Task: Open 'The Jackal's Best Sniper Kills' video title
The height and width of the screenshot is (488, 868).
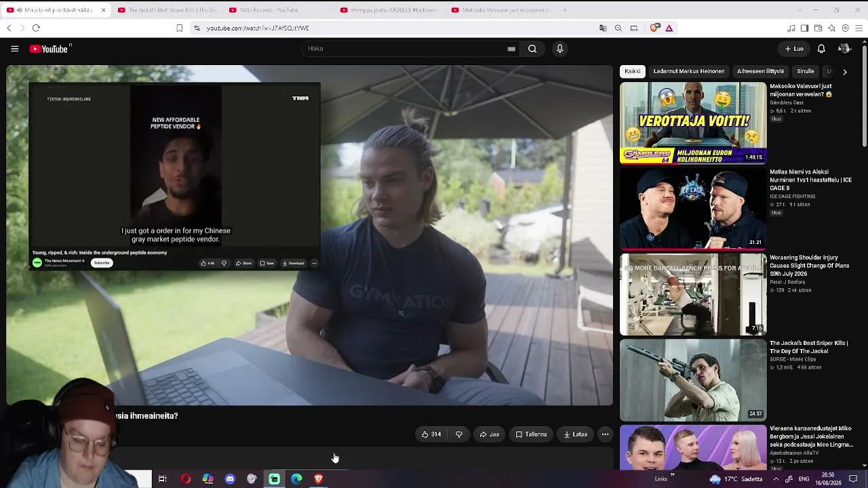Action: [809, 347]
